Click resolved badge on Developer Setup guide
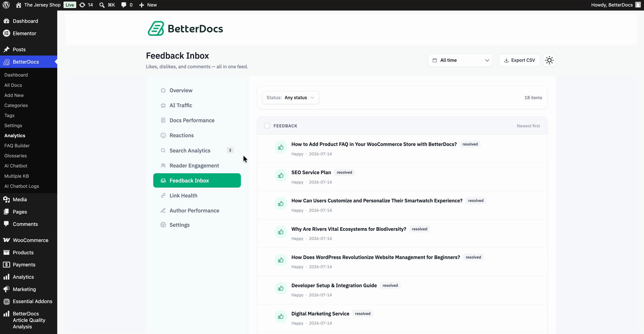 (390, 285)
